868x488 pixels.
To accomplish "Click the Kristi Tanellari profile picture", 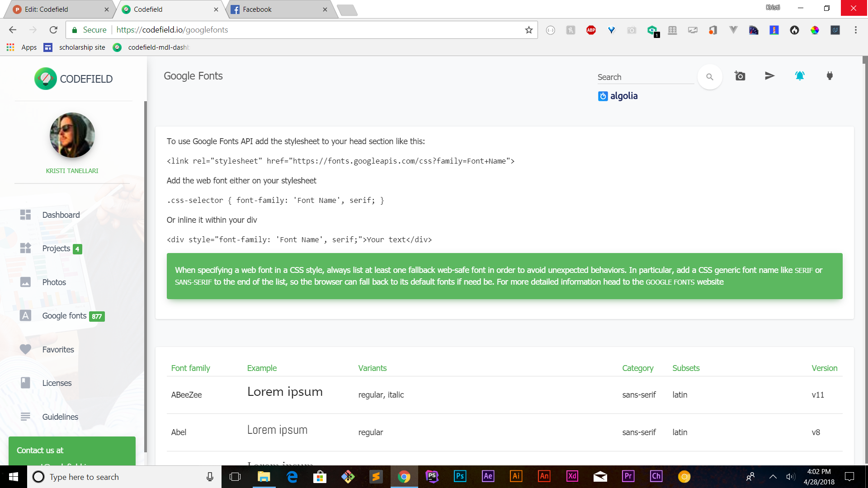I will [x=72, y=135].
